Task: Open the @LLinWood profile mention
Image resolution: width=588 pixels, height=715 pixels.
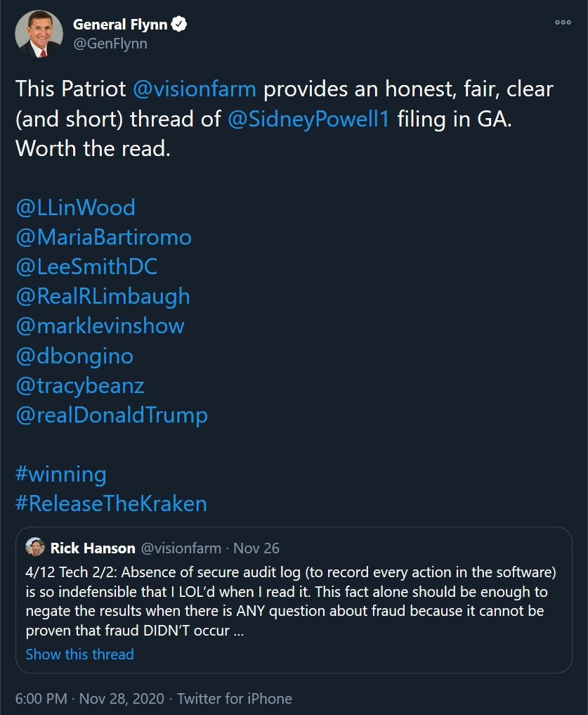Action: coord(75,207)
